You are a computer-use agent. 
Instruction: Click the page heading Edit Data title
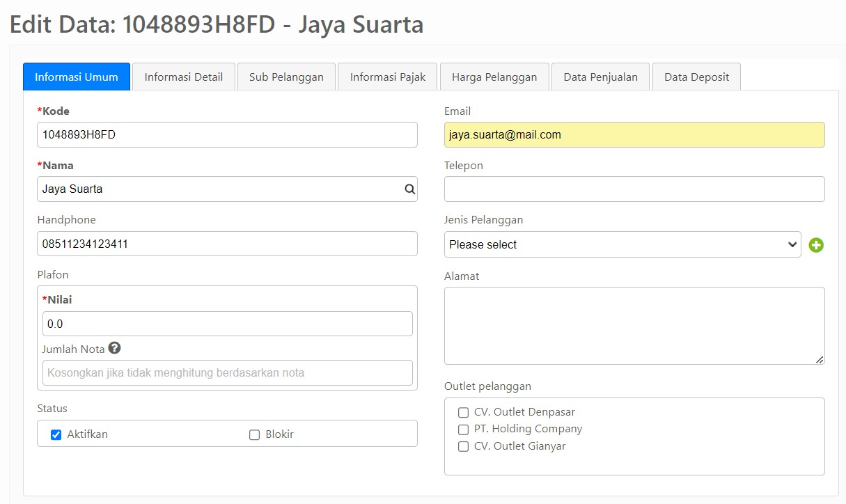tap(217, 25)
